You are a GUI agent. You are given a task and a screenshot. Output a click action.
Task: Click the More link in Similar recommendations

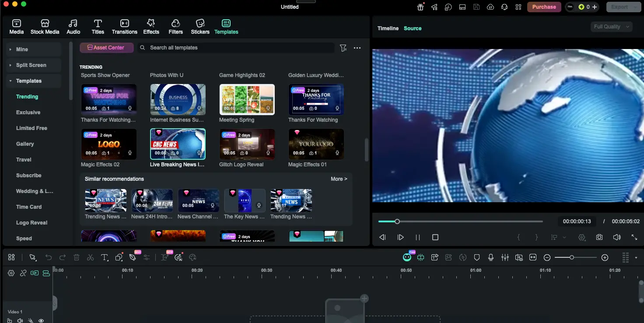(x=339, y=179)
